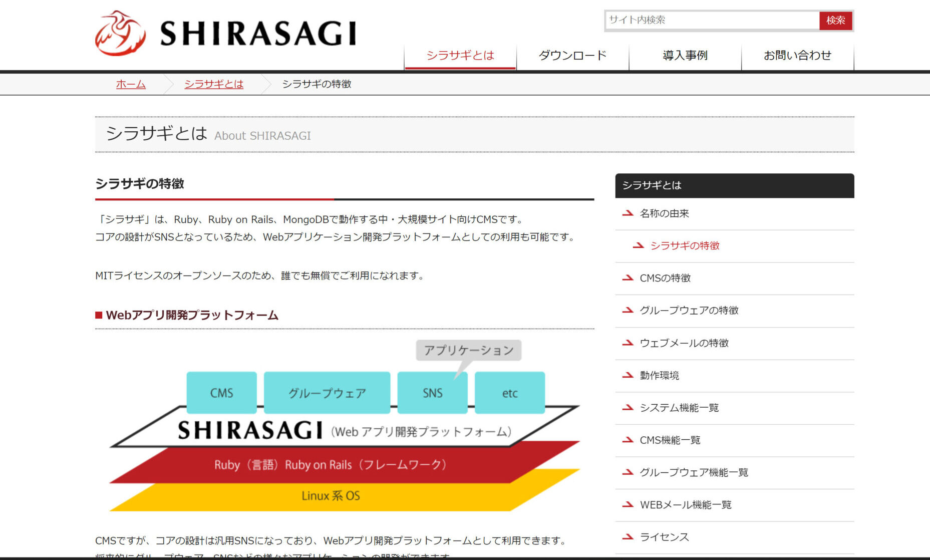
Task: Open ホーム from the breadcrumb
Action: tap(130, 84)
